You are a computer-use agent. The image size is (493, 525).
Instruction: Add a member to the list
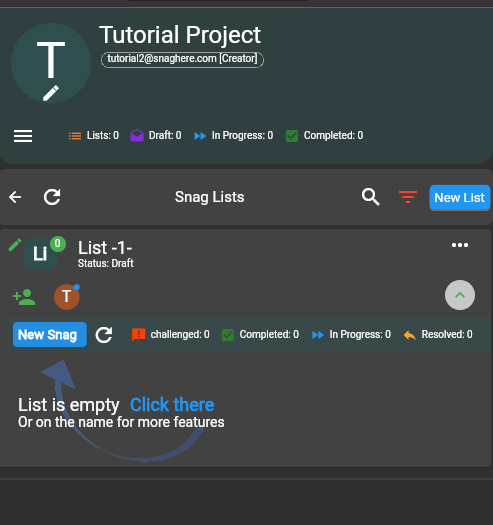[x=24, y=297]
